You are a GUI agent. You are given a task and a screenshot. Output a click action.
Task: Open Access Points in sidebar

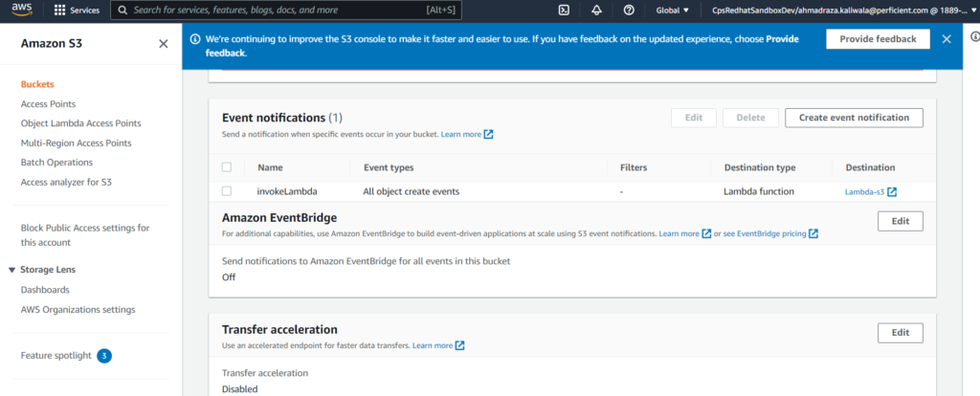tap(48, 104)
